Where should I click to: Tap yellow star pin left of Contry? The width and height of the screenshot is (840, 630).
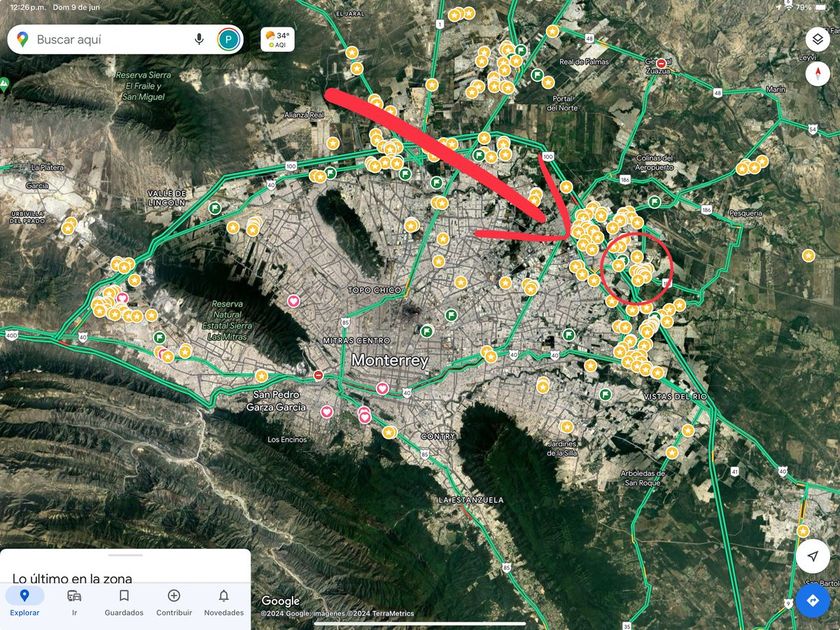coord(389,432)
